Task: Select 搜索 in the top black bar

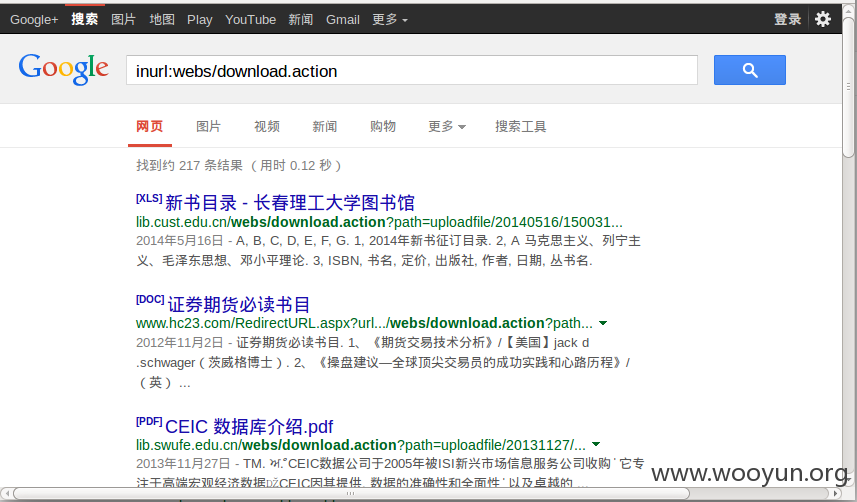Action: (x=85, y=19)
